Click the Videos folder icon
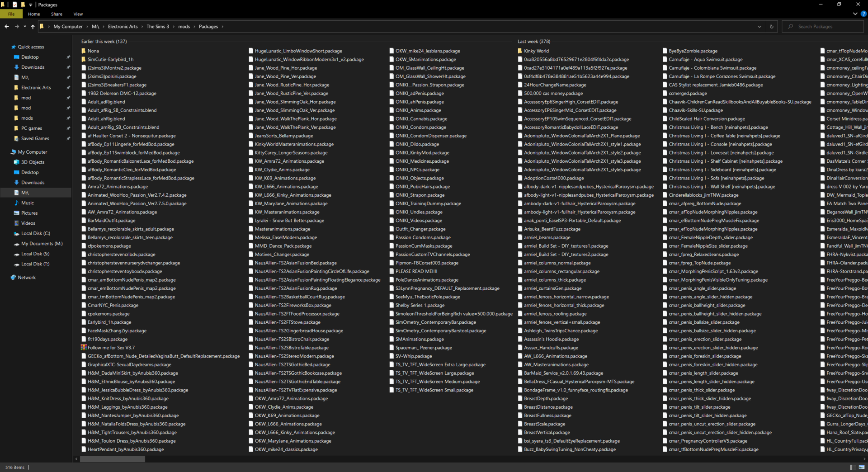 [17, 223]
